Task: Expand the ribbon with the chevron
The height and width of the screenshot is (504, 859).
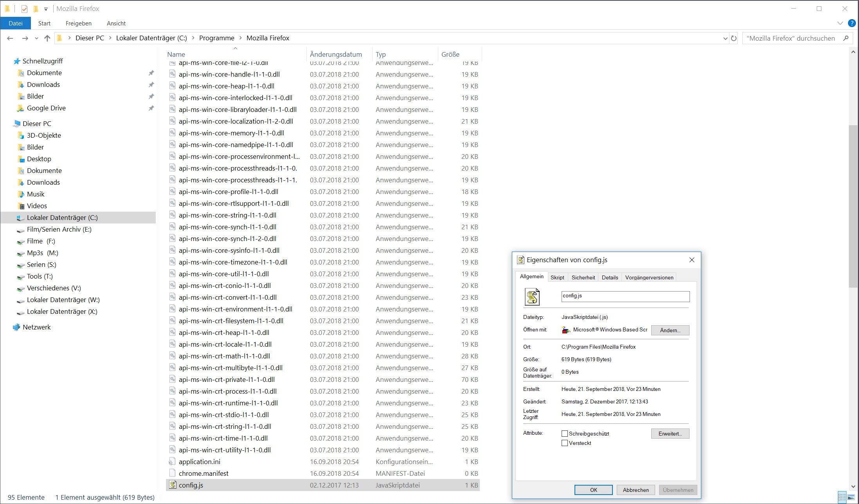Action: coord(840,23)
